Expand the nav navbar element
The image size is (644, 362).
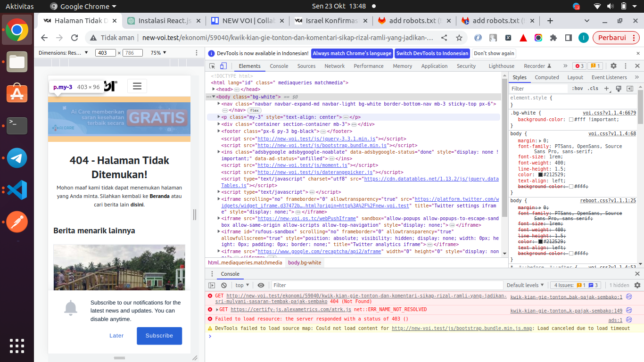pos(219,104)
